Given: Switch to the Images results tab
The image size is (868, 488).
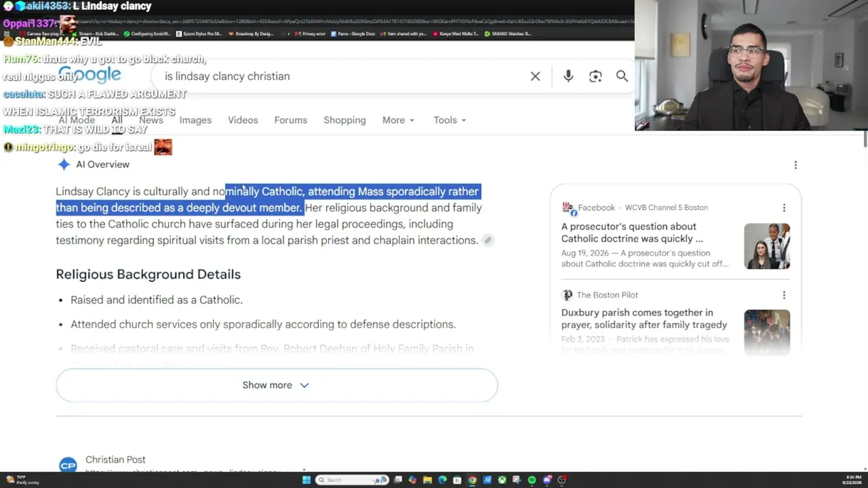Looking at the screenshot, I should pyautogui.click(x=195, y=120).
